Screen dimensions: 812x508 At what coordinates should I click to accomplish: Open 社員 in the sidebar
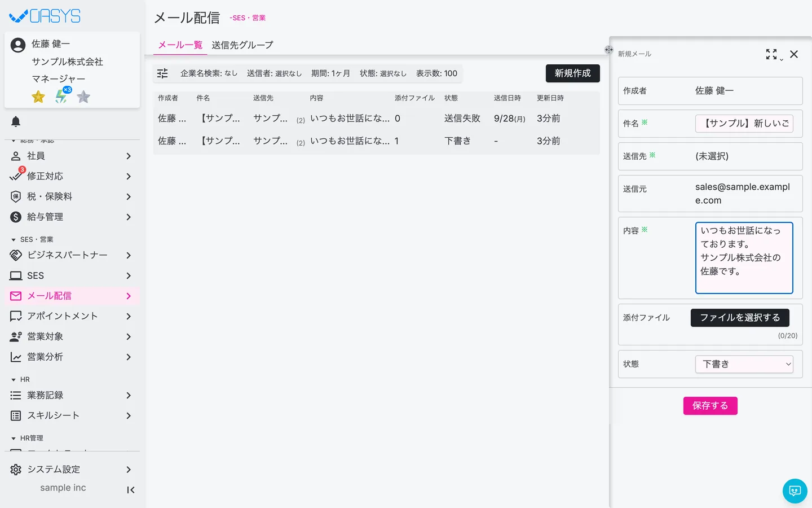click(72, 156)
